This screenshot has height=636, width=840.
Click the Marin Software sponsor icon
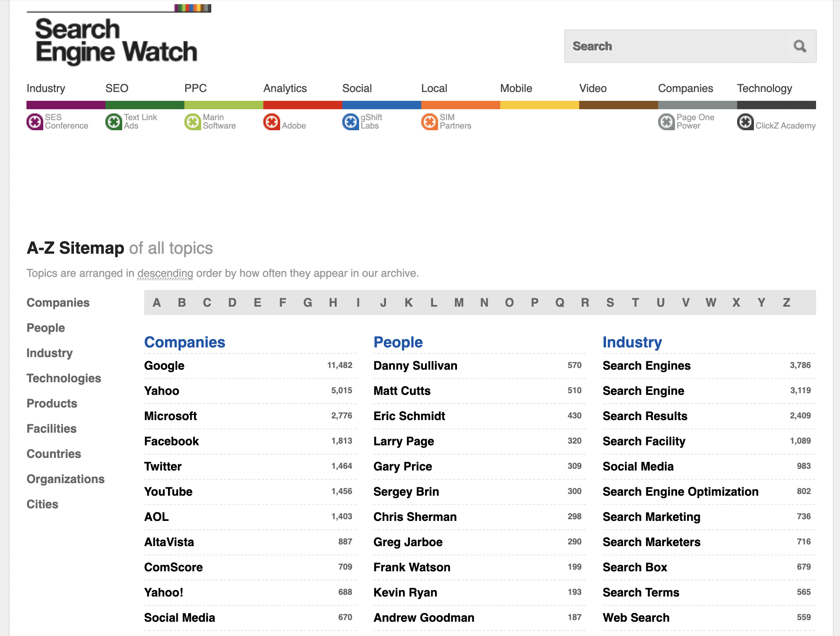click(x=193, y=122)
